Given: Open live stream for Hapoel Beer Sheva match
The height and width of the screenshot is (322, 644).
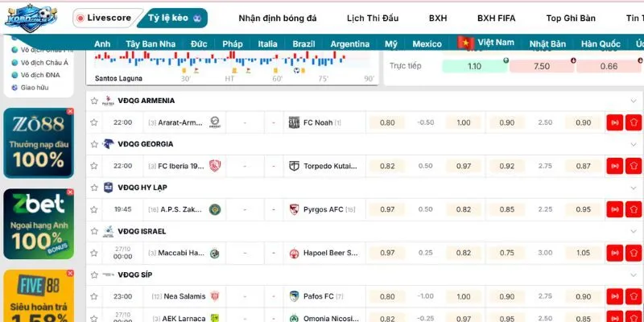Looking at the screenshot, I should [615, 253].
